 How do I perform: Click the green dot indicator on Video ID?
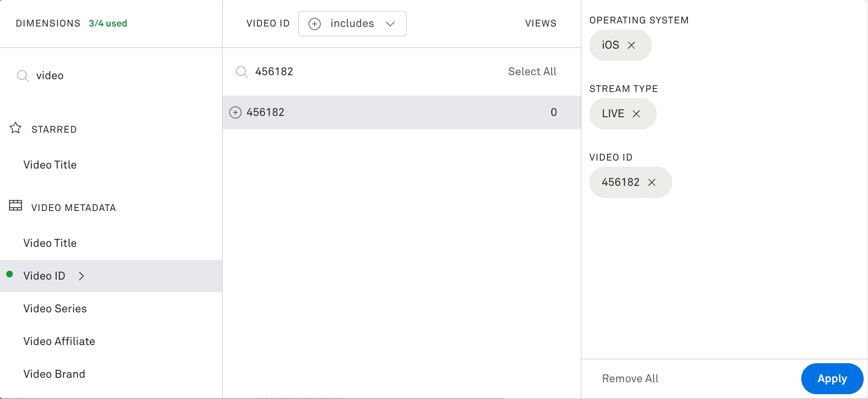click(10, 276)
